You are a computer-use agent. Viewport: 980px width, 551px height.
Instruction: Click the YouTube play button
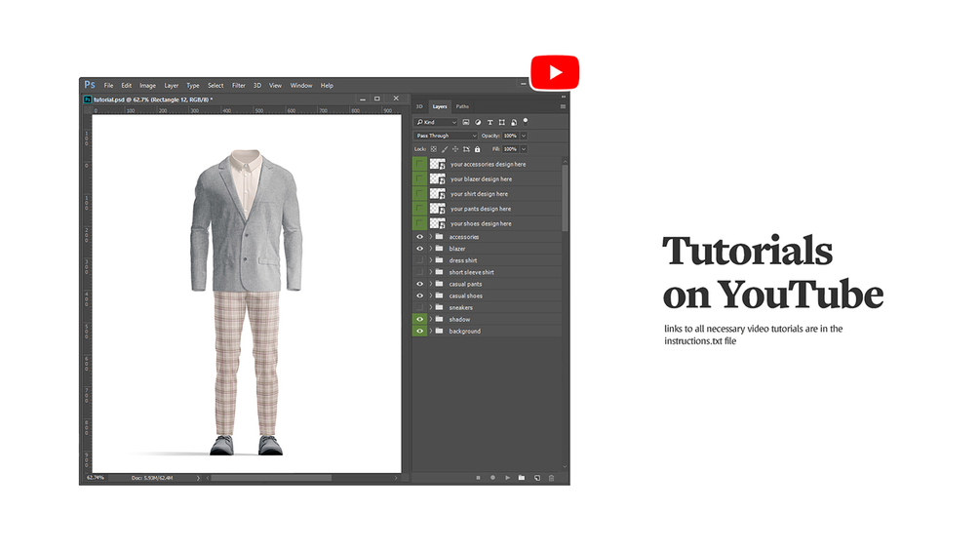555,72
